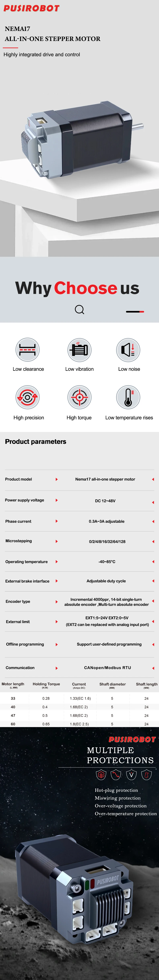Screen dimensions: 159x980
Task: Click the PUSIROBOT logo at top
Action: 32,8
